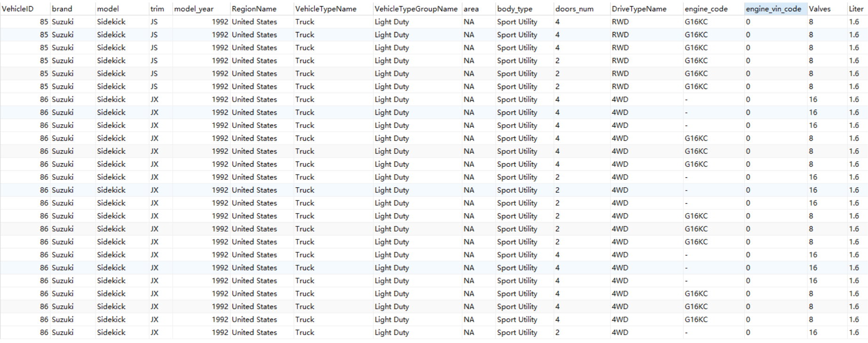Select the VehicleTypeGroupName column header

(x=416, y=9)
